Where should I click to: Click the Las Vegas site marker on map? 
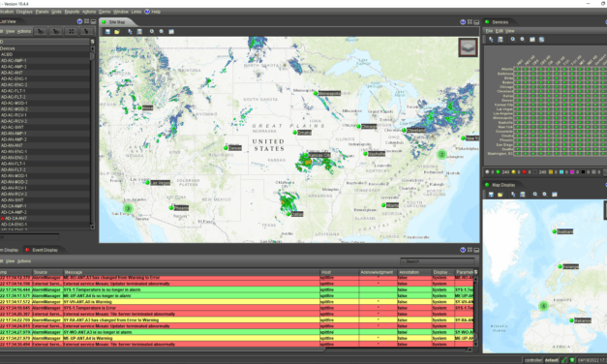click(147, 182)
